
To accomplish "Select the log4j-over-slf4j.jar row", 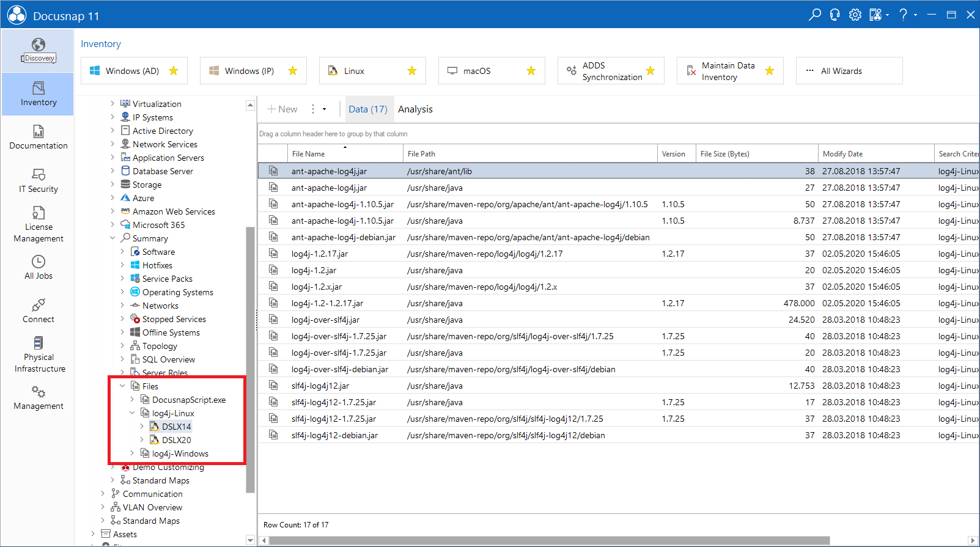I will click(619, 320).
